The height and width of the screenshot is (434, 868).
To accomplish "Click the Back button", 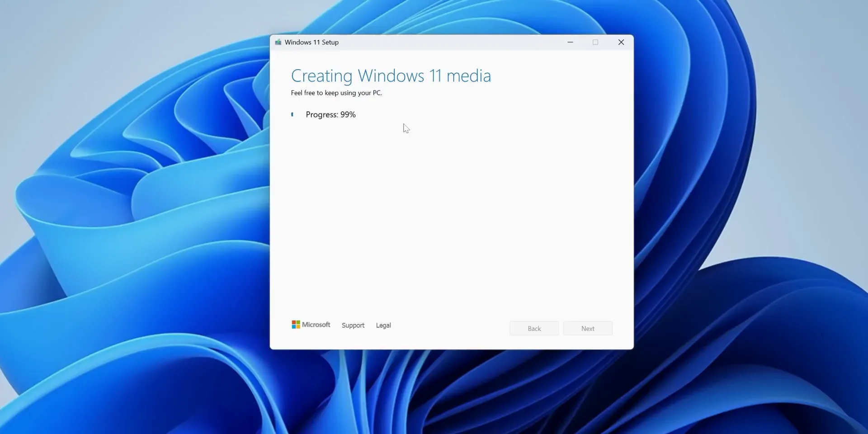I will tap(534, 329).
